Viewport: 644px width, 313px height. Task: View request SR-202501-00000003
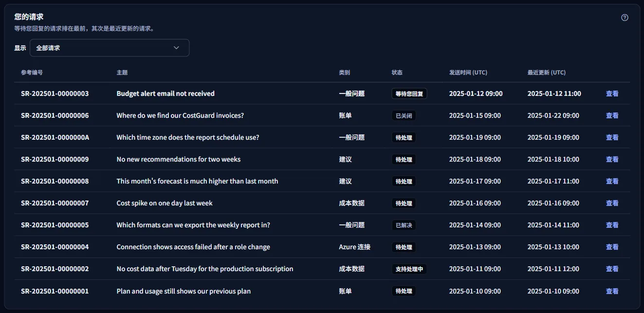[612, 93]
